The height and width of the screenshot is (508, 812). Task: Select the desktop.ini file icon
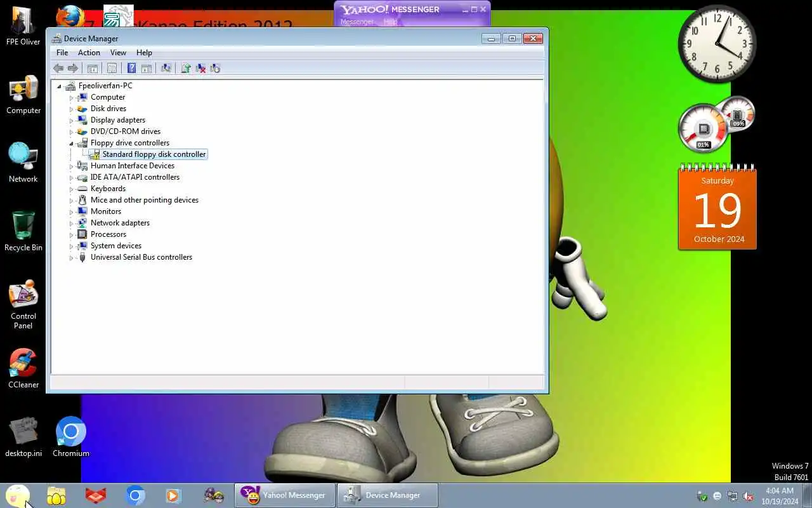[23, 437]
